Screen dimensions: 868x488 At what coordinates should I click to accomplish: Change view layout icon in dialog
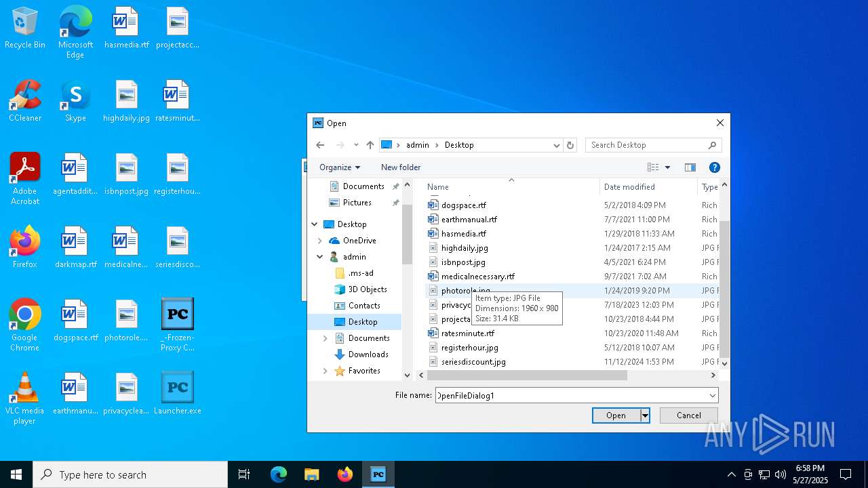tap(653, 167)
